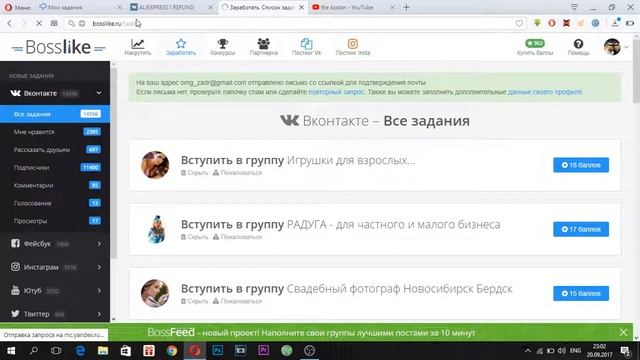Open File Explorer from the taskbar
The width and height of the screenshot is (640, 360).
tap(103, 351)
